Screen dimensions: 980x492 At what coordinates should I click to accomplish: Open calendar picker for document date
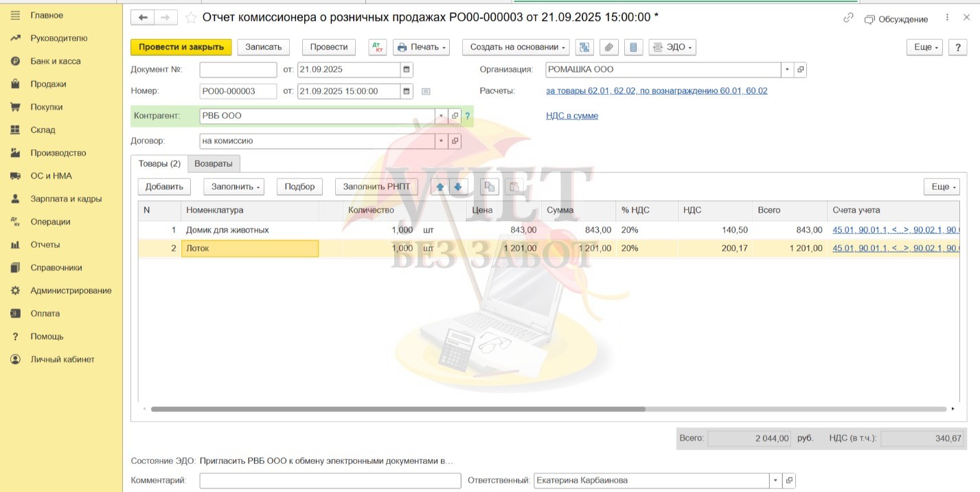pos(407,69)
